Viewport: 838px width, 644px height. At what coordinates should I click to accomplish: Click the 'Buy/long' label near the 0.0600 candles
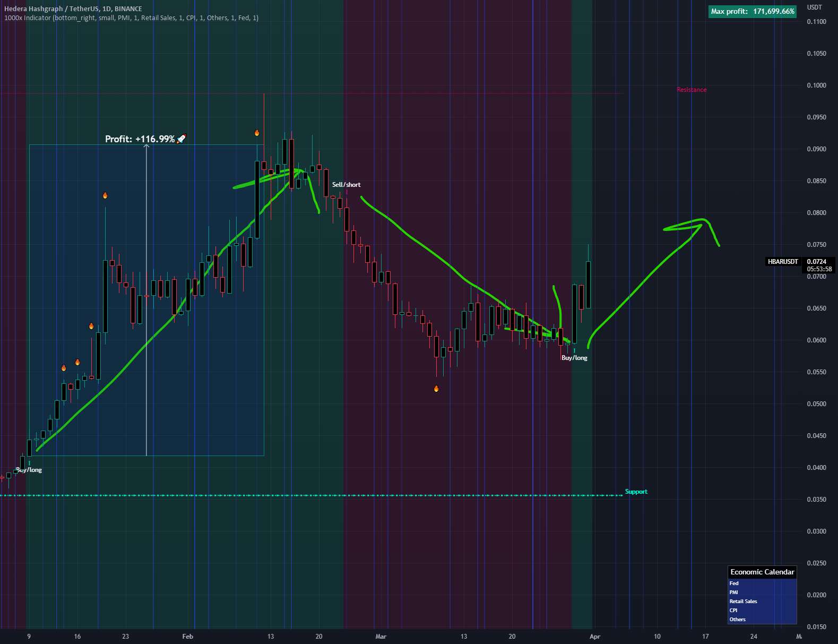(574, 358)
